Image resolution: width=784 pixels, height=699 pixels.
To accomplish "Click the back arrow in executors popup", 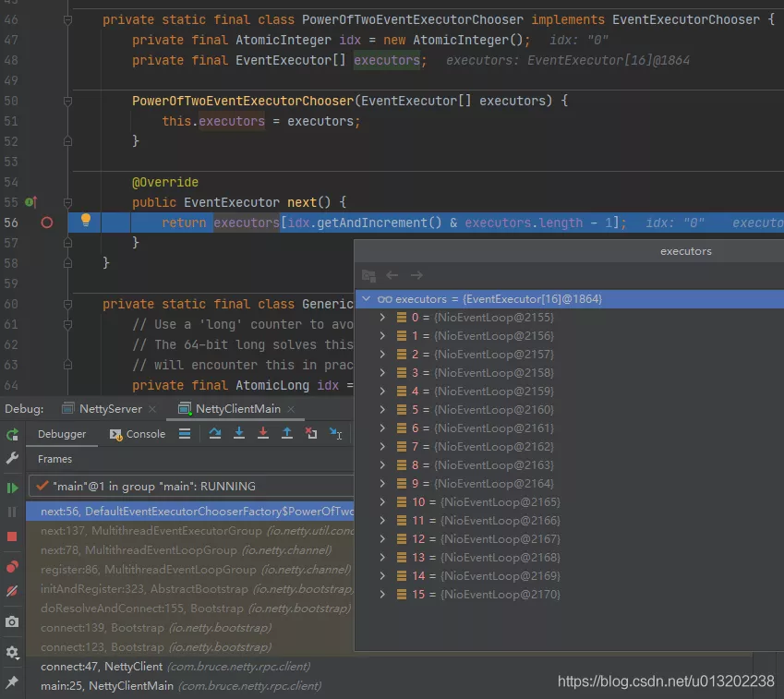I will [392, 275].
